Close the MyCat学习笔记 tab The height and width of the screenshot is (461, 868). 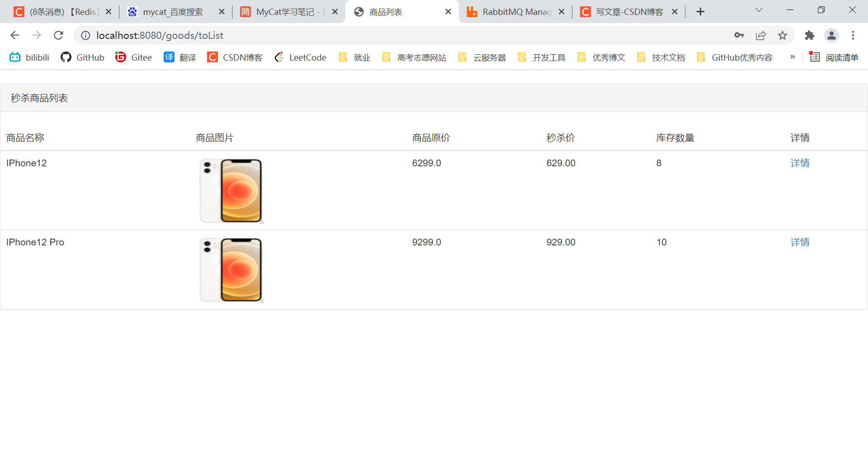[335, 12]
